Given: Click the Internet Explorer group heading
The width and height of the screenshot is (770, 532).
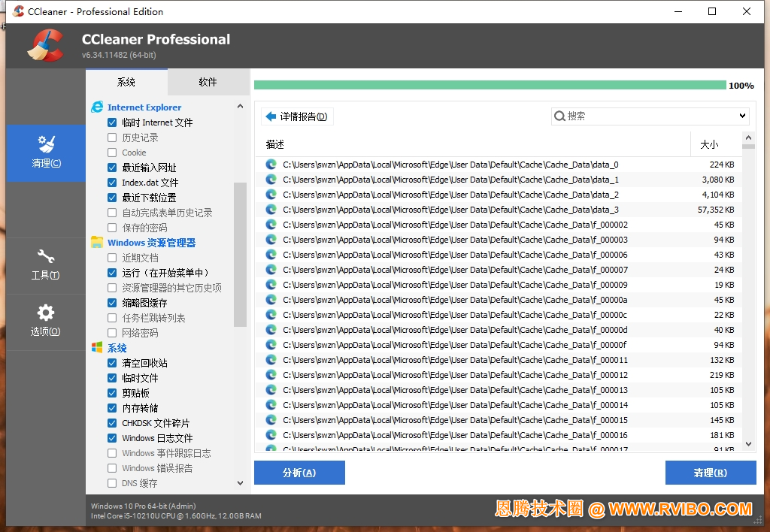Looking at the screenshot, I should 144,107.
